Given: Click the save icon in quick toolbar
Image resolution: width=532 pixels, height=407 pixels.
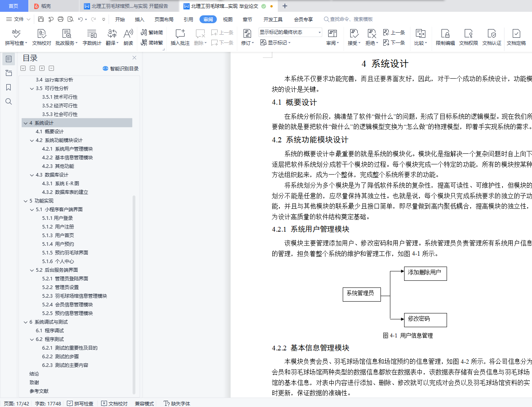Looking at the screenshot, I should (41, 19).
